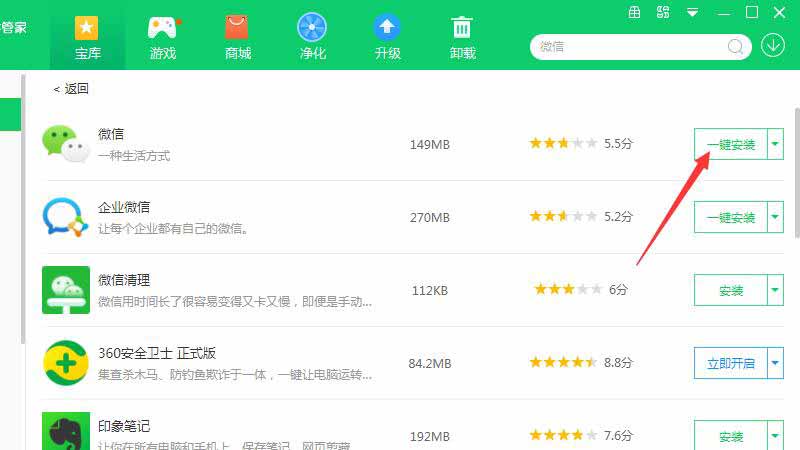Click the 270MB size text
The height and width of the screenshot is (450, 800).
pyautogui.click(x=430, y=217)
